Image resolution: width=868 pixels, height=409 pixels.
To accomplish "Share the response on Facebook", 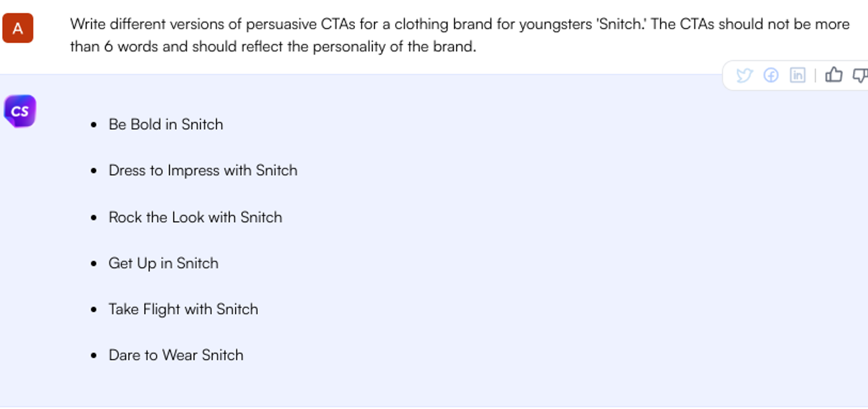I will click(x=771, y=76).
